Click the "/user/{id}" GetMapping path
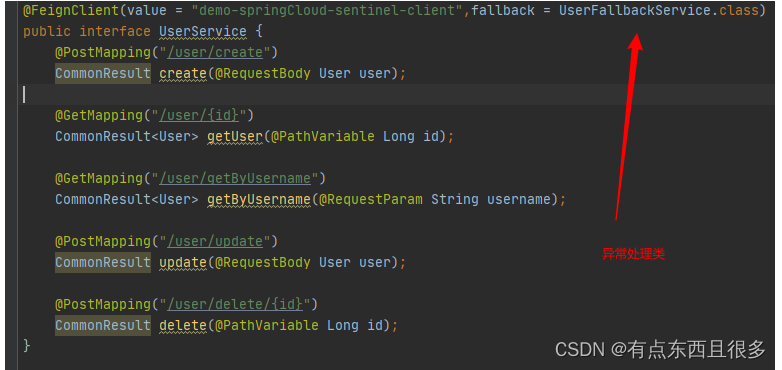This screenshot has width=782, height=370. [202, 115]
